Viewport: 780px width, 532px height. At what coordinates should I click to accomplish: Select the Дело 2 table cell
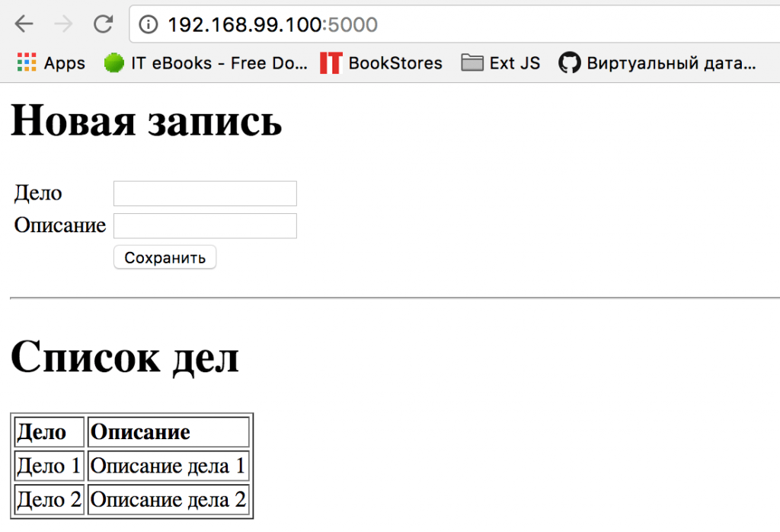[50, 499]
